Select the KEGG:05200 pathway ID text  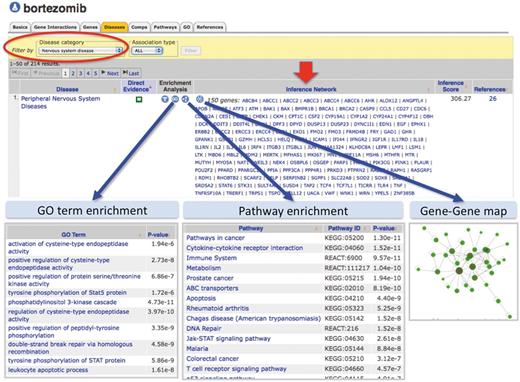pyautogui.click(x=344, y=238)
